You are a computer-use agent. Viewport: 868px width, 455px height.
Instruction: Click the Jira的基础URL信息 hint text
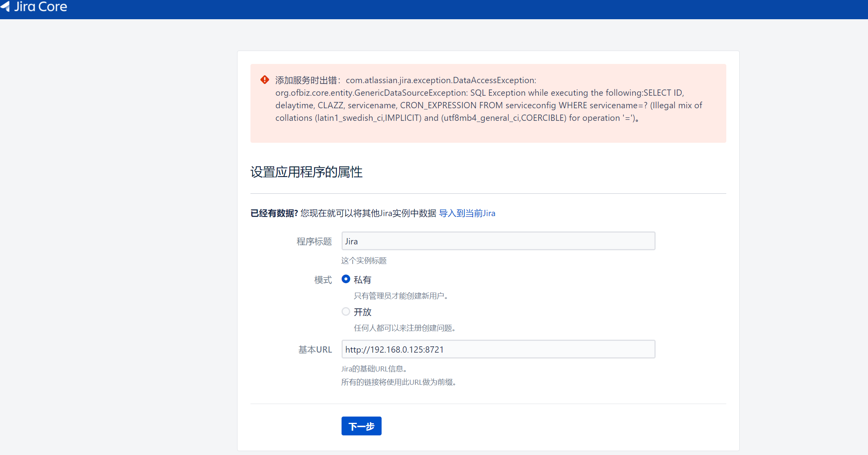374,369
